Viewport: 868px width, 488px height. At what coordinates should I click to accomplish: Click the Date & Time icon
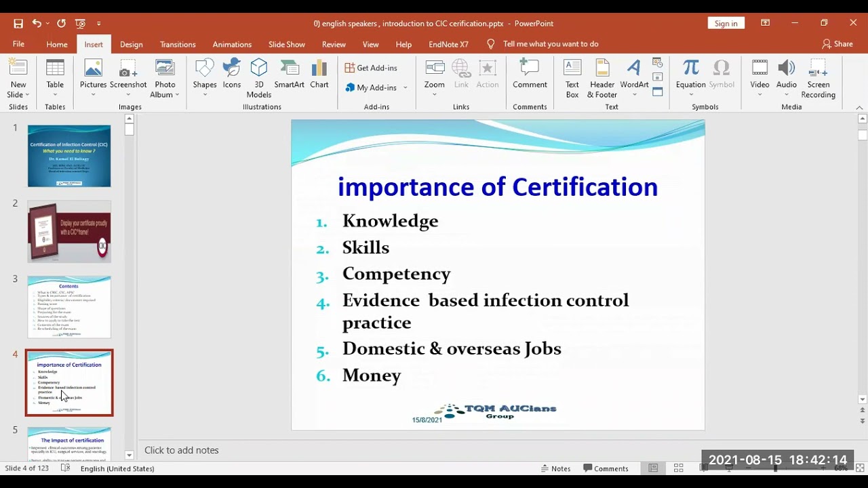tap(657, 62)
